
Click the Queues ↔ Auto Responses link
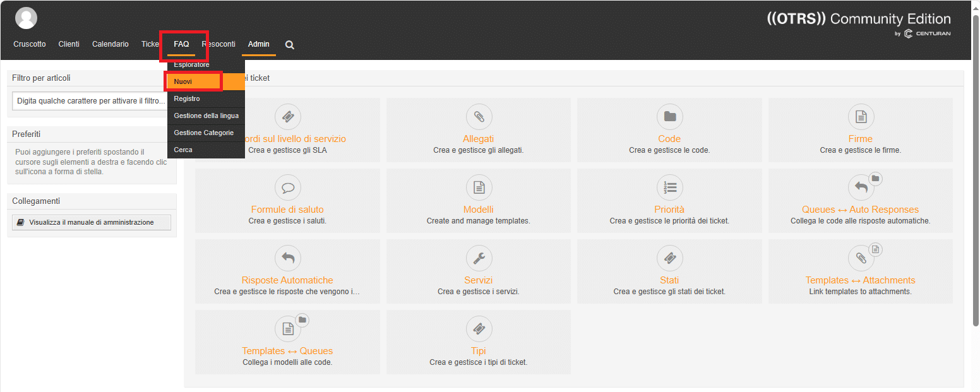click(x=861, y=210)
